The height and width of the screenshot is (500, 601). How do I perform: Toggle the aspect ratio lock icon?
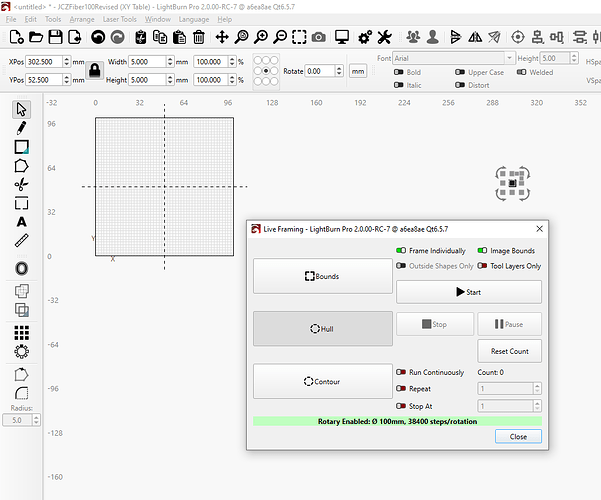coord(95,71)
